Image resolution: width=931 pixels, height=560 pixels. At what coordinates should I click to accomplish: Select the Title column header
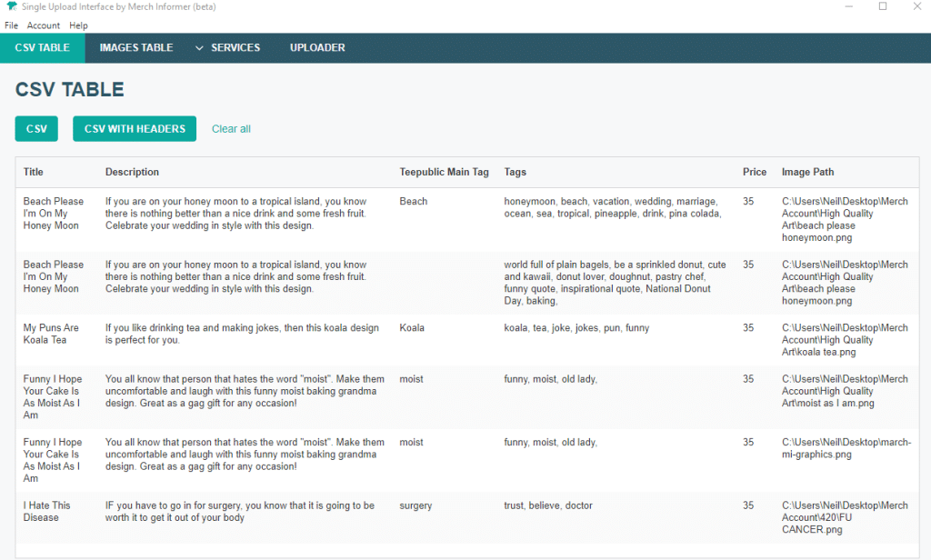34,172
